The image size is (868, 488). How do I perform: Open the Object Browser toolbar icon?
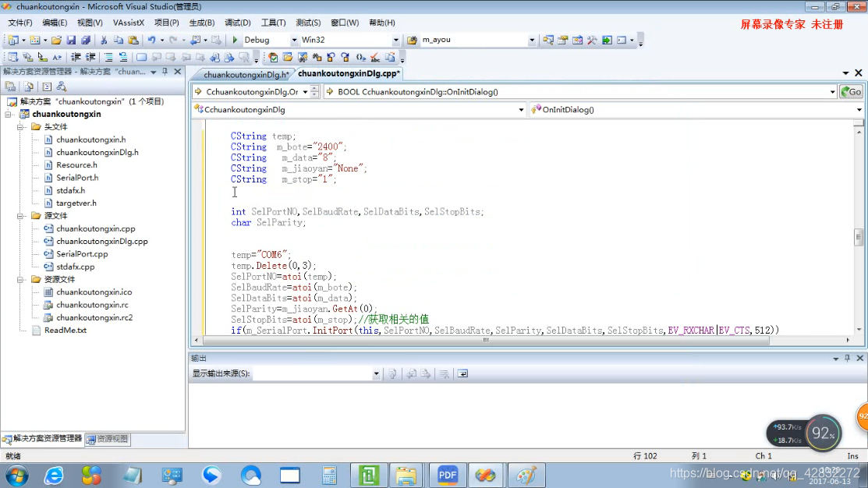pyautogui.click(x=577, y=40)
